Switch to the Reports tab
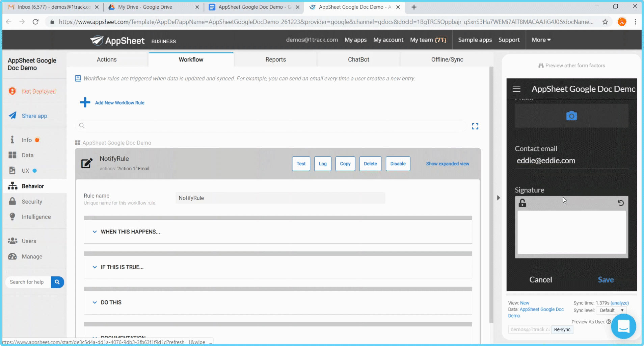This screenshot has width=644, height=346. point(275,59)
